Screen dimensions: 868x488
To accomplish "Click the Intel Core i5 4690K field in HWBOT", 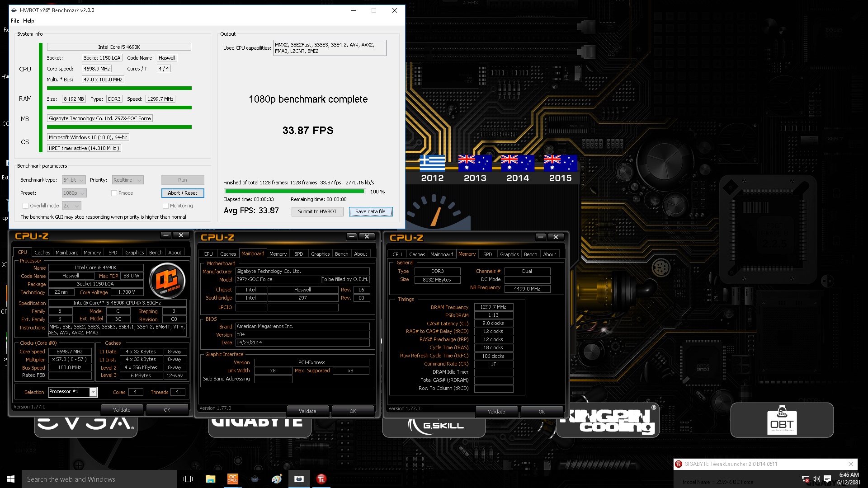I will coord(119,47).
